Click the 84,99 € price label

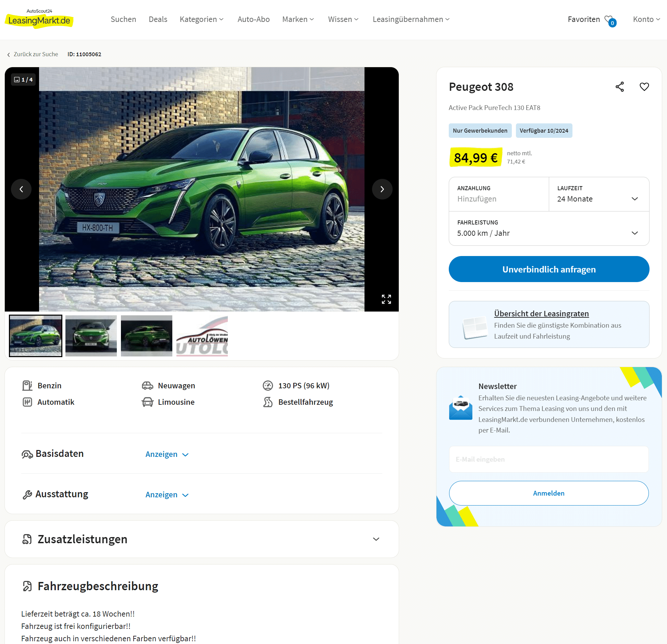point(475,158)
